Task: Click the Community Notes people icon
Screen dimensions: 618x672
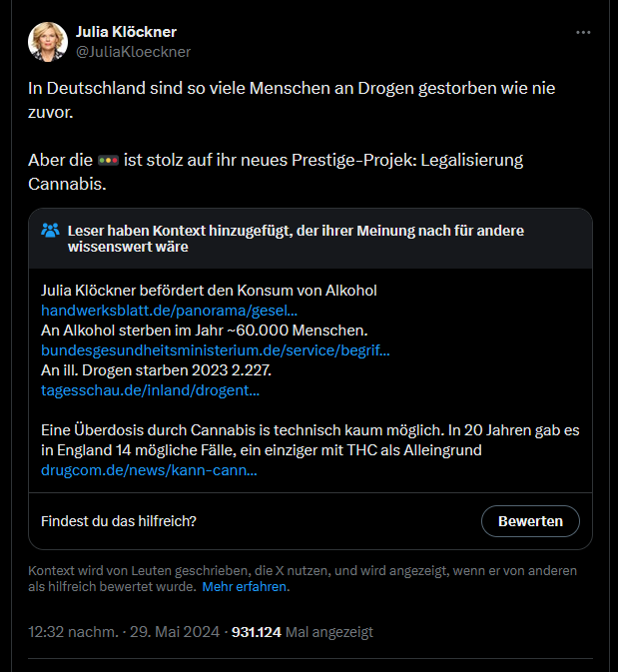Action: click(x=50, y=231)
